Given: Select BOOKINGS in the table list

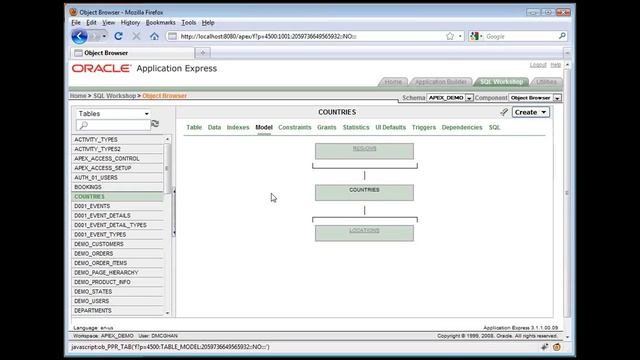Looking at the screenshot, I should [x=118, y=187].
